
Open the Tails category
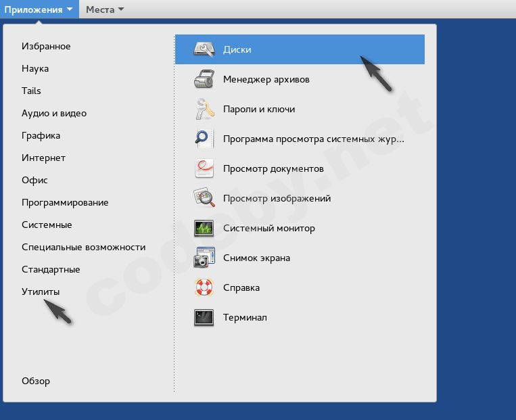[31, 91]
